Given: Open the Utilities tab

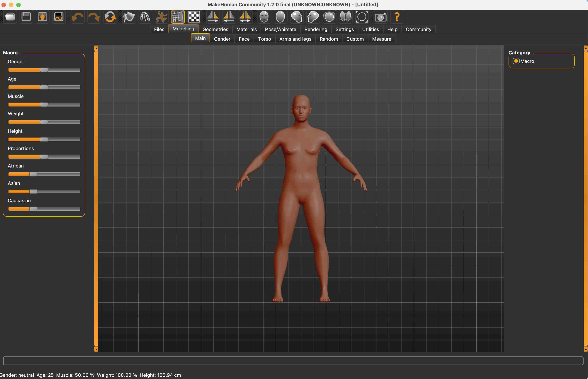Looking at the screenshot, I should 370,29.
